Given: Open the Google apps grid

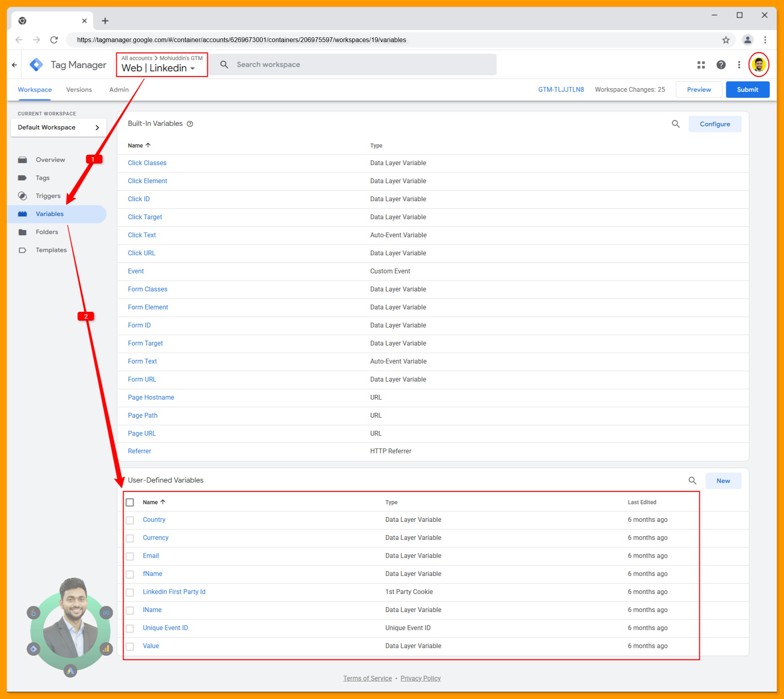Looking at the screenshot, I should click(x=701, y=65).
